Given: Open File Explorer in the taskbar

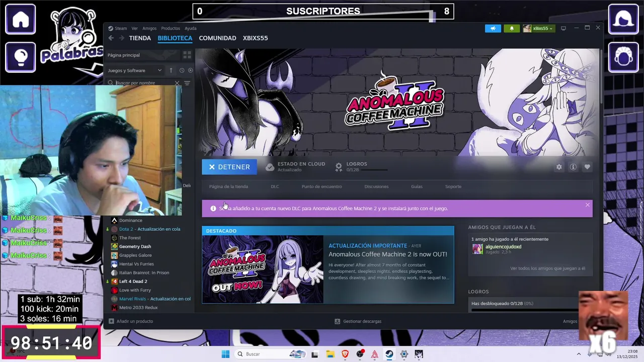Looking at the screenshot, I should click(330, 354).
